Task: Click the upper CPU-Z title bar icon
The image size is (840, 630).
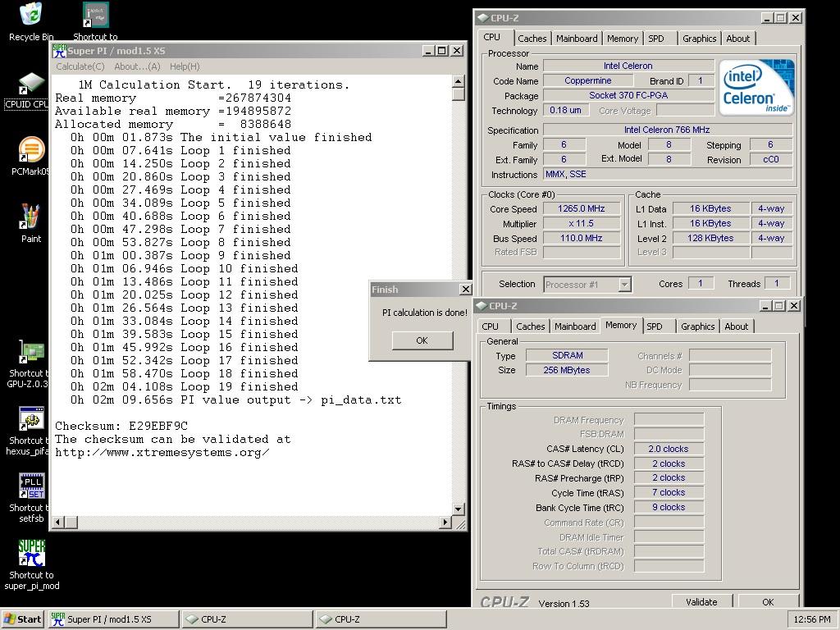Action: coord(482,18)
